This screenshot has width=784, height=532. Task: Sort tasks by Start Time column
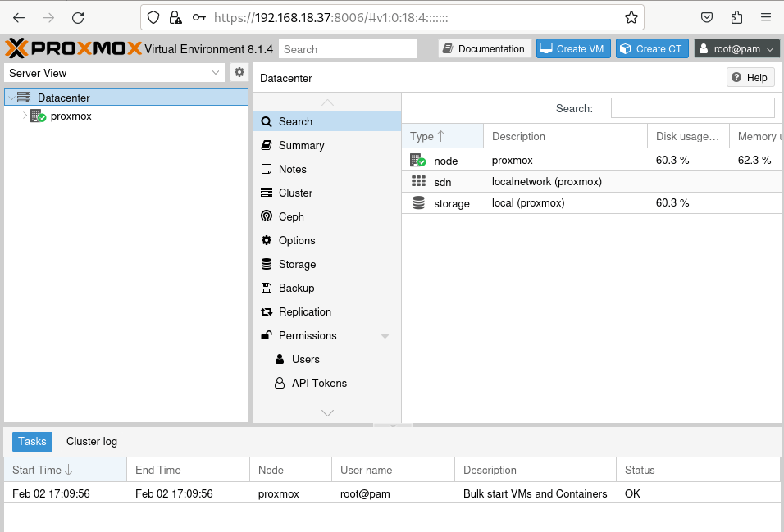click(x=65, y=470)
